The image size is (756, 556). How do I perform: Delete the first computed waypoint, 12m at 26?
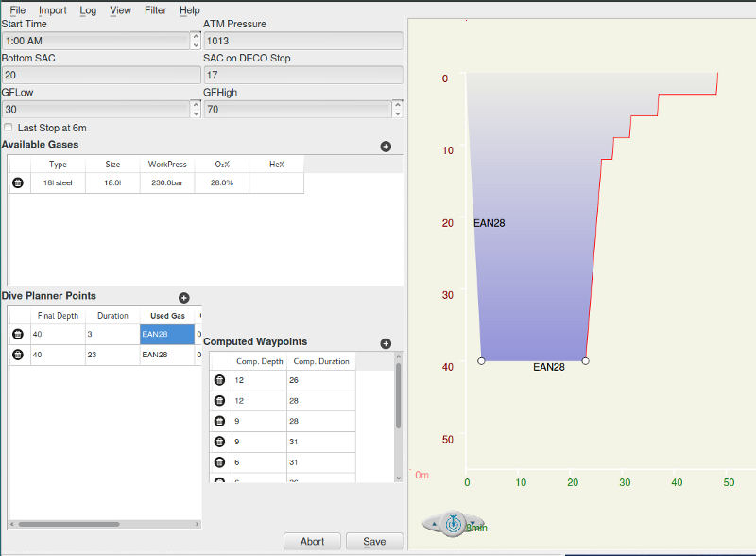pos(219,380)
